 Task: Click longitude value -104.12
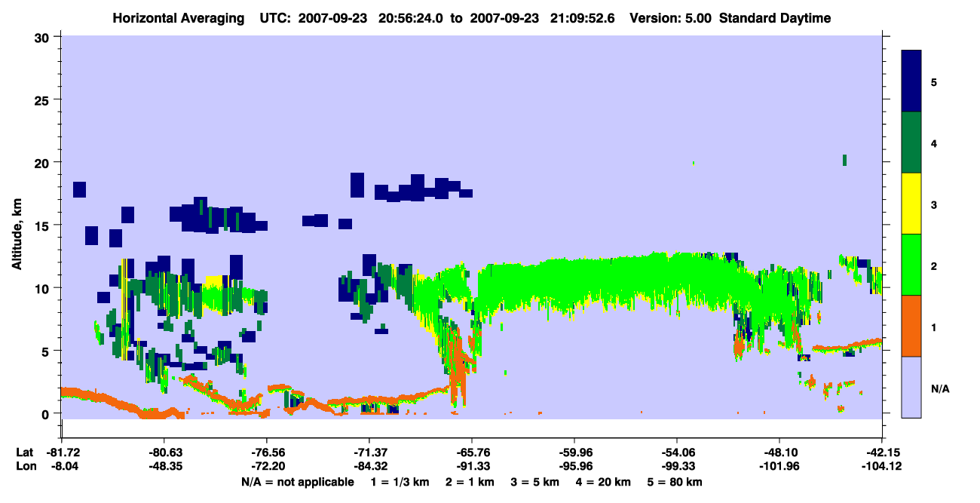coord(882,466)
